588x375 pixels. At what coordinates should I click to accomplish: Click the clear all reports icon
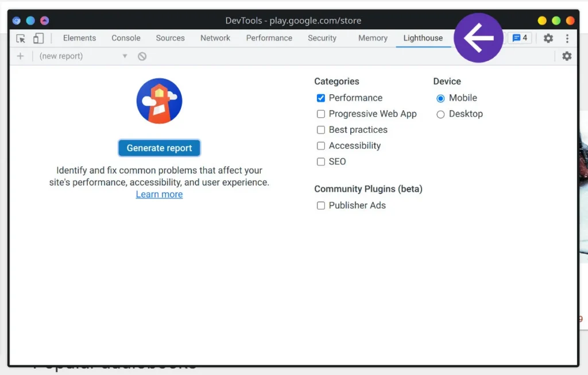(142, 56)
